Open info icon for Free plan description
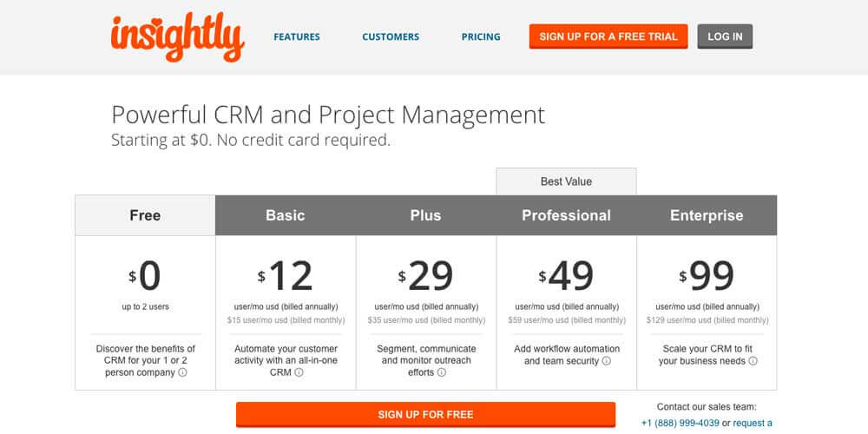This screenshot has height=434, width=868. point(182,372)
